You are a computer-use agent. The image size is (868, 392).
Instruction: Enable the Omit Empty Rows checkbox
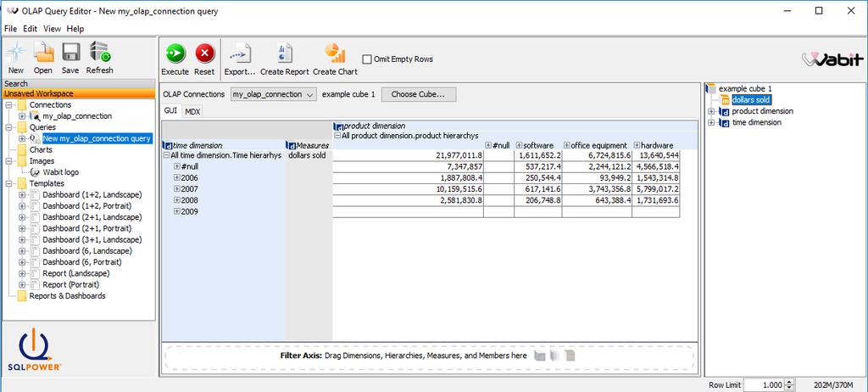tap(366, 59)
